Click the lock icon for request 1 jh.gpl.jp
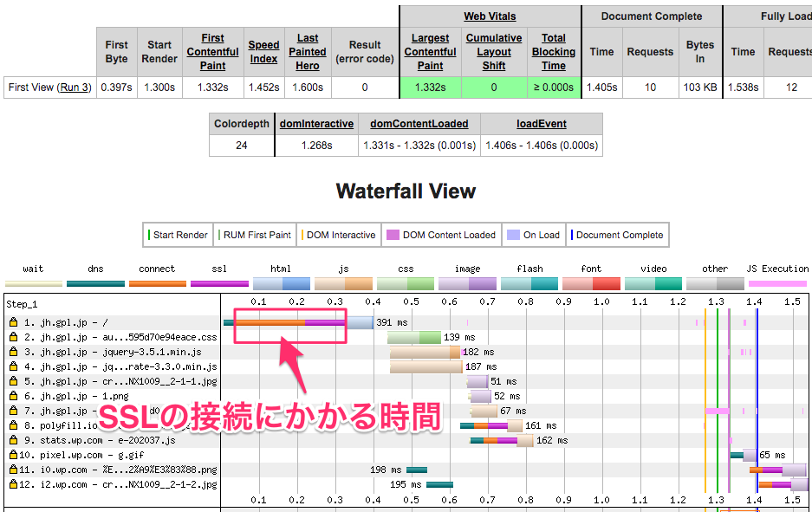Screen dimensions: 812x512 coord(14,322)
